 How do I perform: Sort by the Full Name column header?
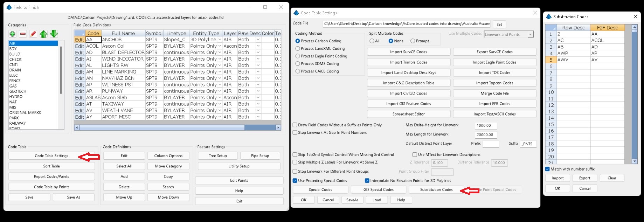click(x=123, y=33)
